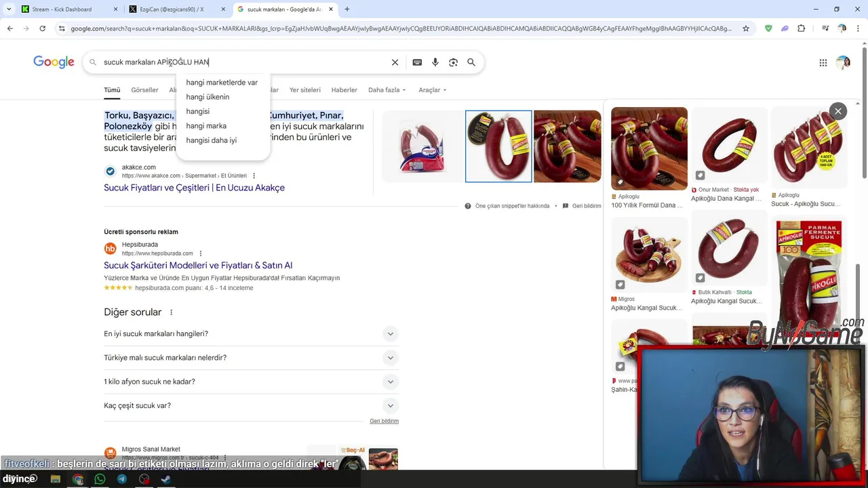
Task: Click the snippet's "Geri bildirim" link
Action: (587, 206)
